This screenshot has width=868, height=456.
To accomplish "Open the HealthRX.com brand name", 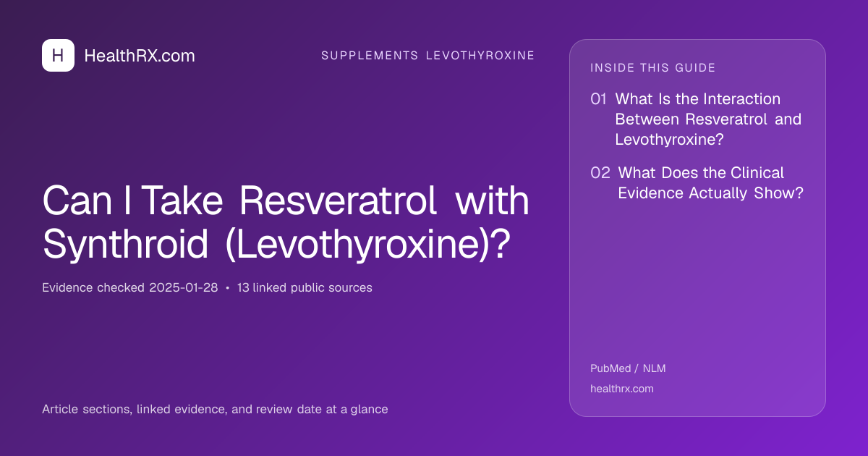I will (x=140, y=56).
